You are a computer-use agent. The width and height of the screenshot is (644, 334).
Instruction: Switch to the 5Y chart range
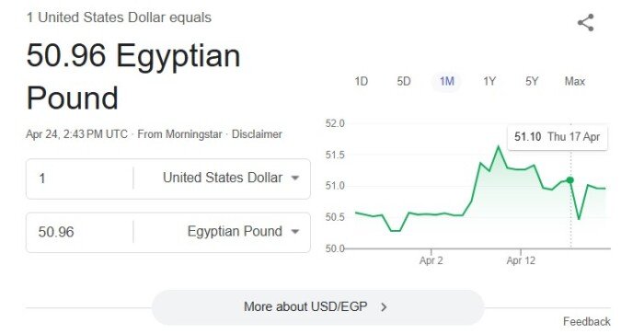(532, 81)
